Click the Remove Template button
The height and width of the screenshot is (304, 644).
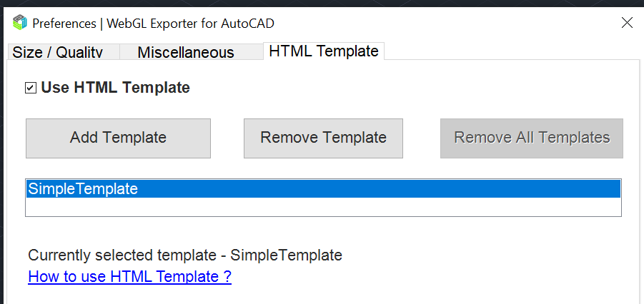pos(323,138)
